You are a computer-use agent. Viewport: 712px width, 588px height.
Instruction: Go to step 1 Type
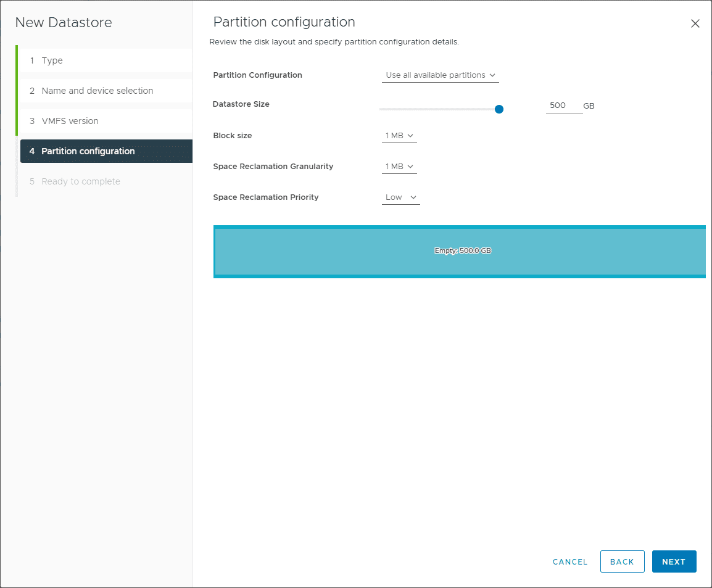(x=52, y=60)
